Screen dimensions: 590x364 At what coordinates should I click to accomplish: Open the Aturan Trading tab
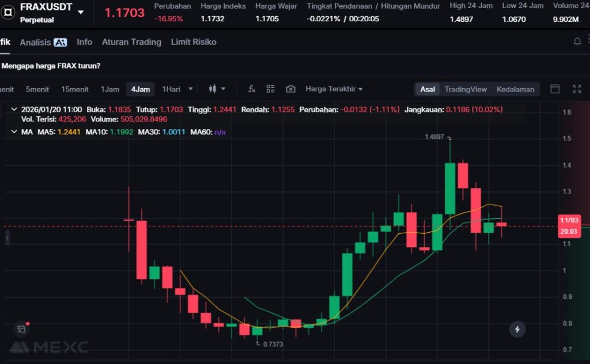(x=131, y=42)
